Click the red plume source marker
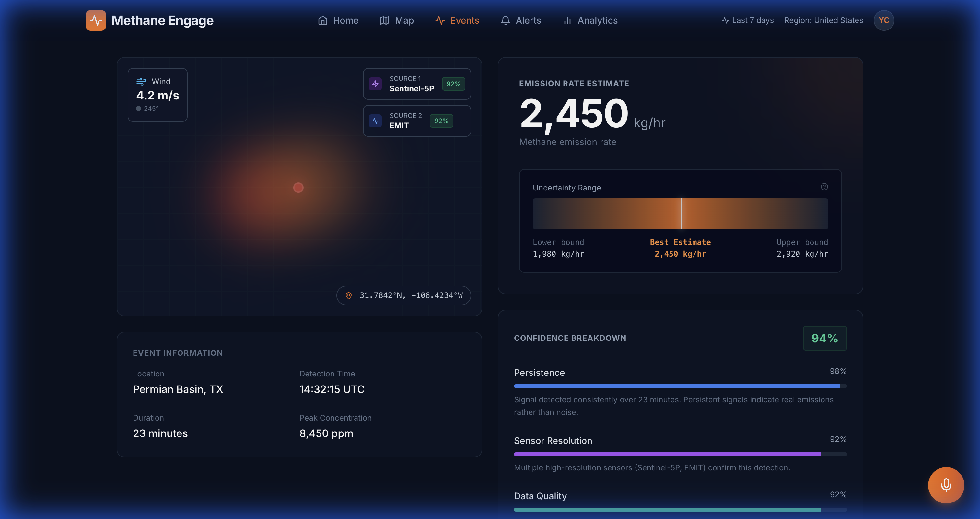This screenshot has width=980, height=519. 298,188
